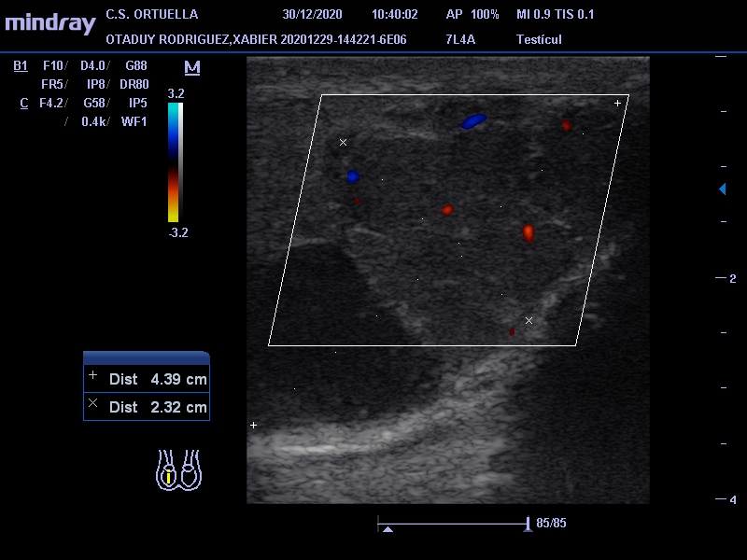Click the 85/85 cine frame counter
Image resolution: width=747 pixels, height=560 pixels.
(551, 523)
